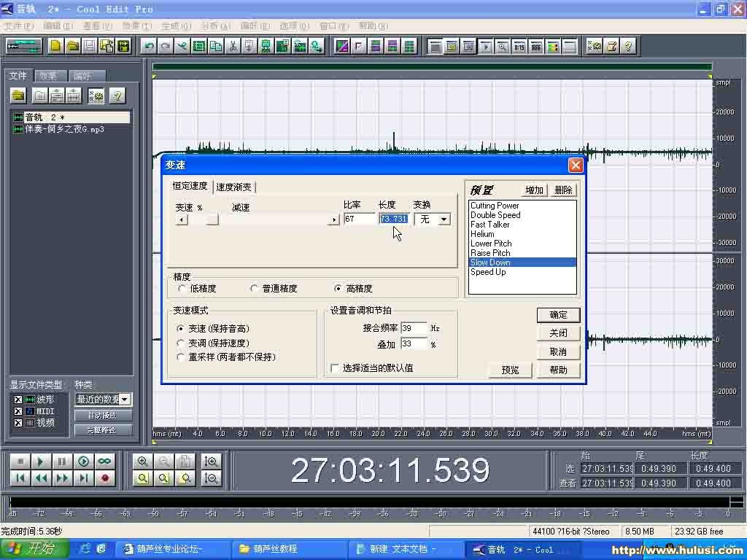
Task: Click the 接合频率 splicing frequency input field
Action: click(x=414, y=328)
